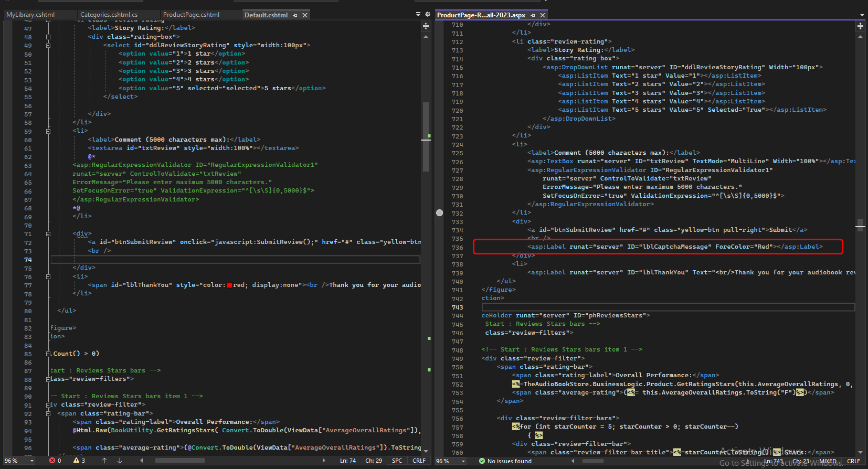Click the right editor horizontal scrollbar thumb
The width and height of the screenshot is (868, 469).
tap(593, 461)
